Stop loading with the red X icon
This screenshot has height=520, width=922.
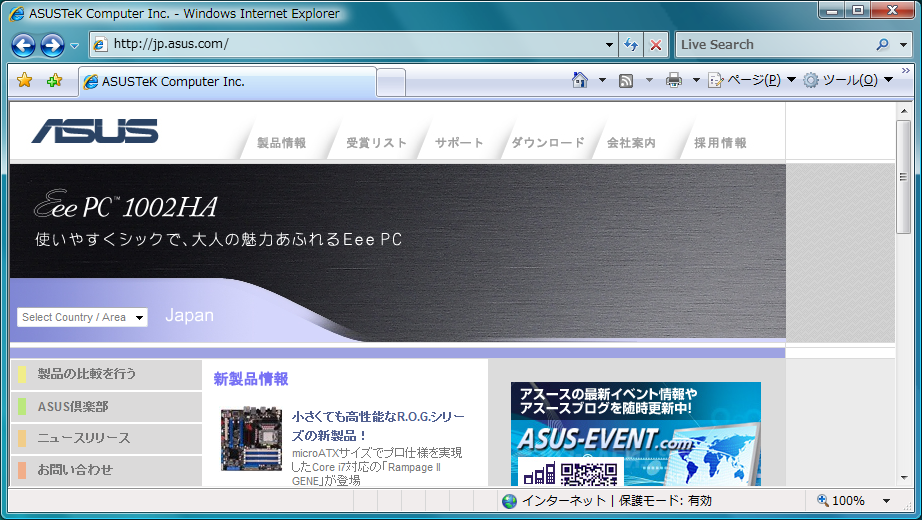(656, 45)
